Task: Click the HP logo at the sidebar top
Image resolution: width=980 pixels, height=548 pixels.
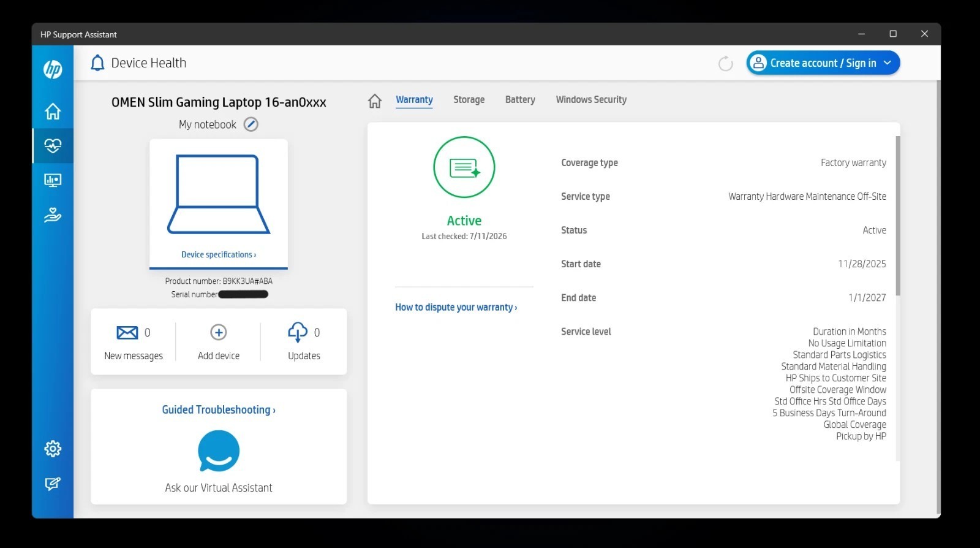Action: pyautogui.click(x=53, y=69)
